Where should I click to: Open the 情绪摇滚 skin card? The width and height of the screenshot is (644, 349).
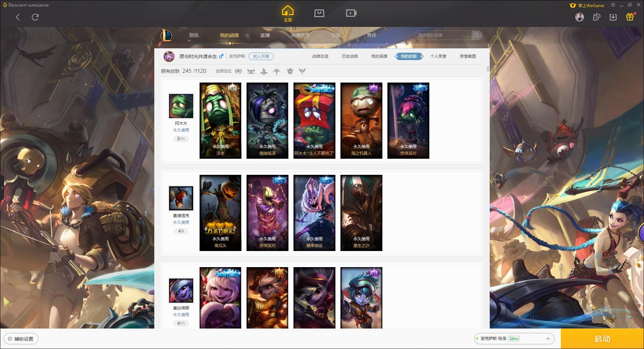click(x=267, y=120)
